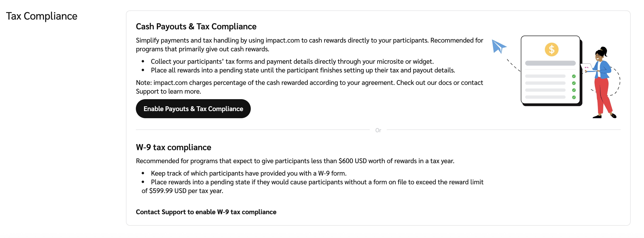The image size is (644, 238).
Task: Click the third green checkmark from top
Action: (x=574, y=90)
